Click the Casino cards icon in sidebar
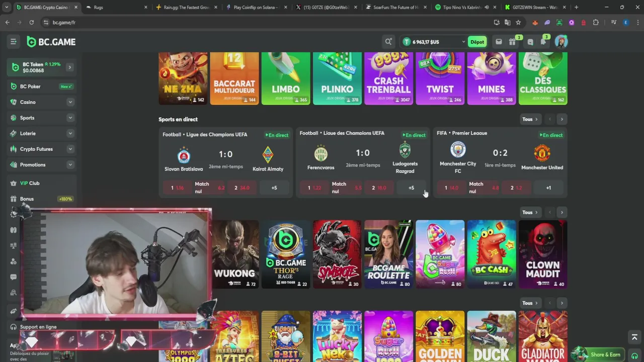Image resolution: width=644 pixels, height=362 pixels. [x=14, y=102]
